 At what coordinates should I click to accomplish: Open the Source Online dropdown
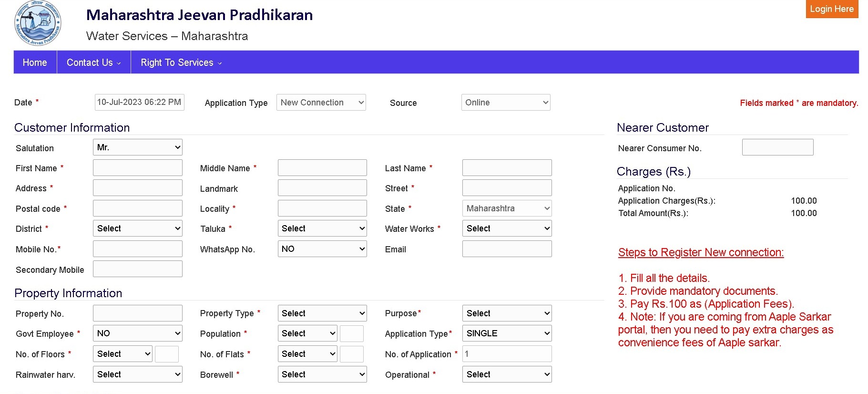(506, 103)
